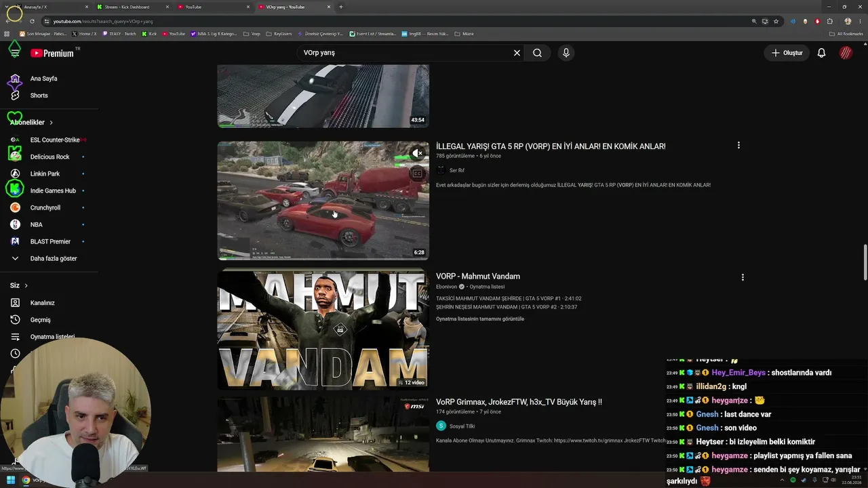The height and width of the screenshot is (488, 868).
Task: Open VoRP Grimnax, JrokezFTW Büyük Yarış title
Action: coord(519,402)
